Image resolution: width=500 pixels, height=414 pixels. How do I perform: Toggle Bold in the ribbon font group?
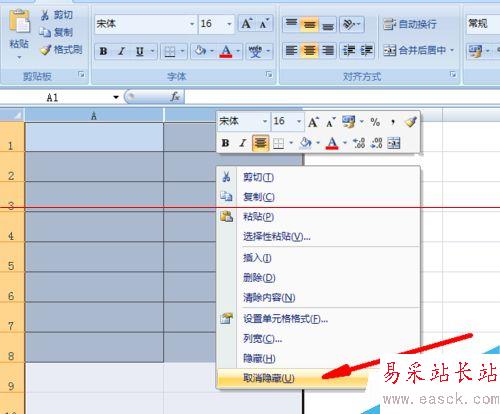103,51
